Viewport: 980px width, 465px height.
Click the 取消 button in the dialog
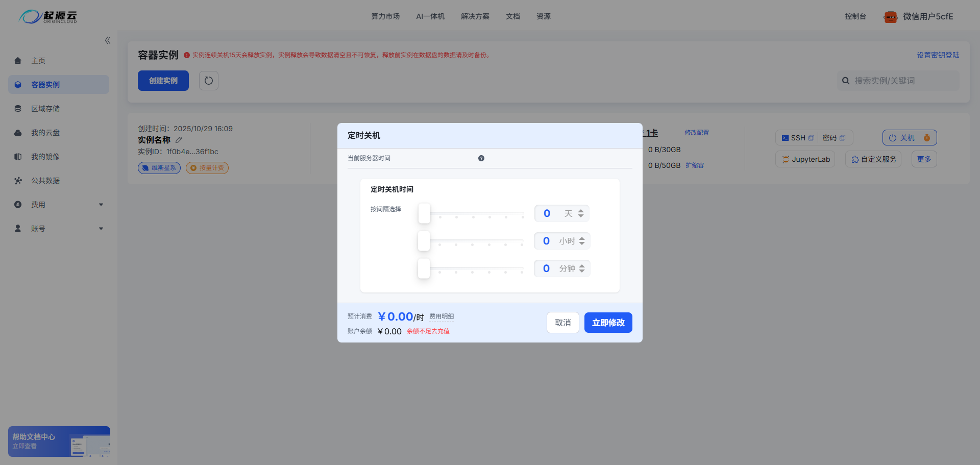(x=563, y=323)
